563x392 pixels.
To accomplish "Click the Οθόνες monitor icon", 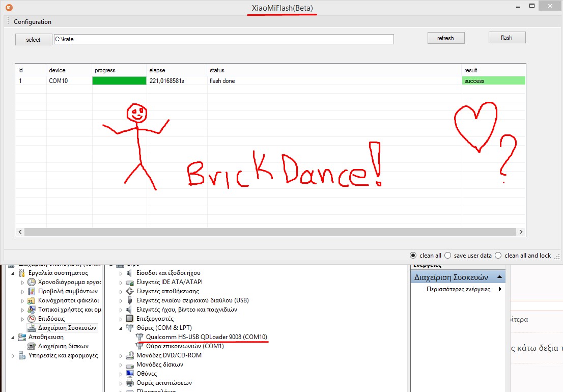I will [129, 374].
